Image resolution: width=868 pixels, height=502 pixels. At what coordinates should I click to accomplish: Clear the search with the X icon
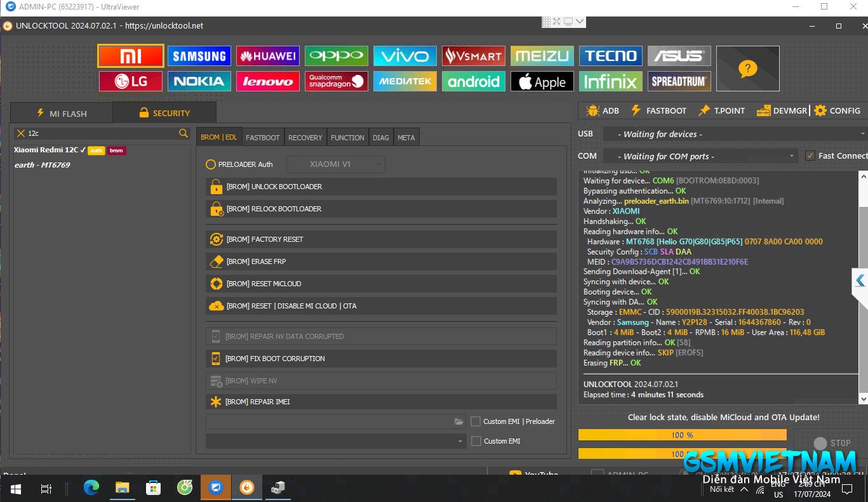click(x=21, y=133)
